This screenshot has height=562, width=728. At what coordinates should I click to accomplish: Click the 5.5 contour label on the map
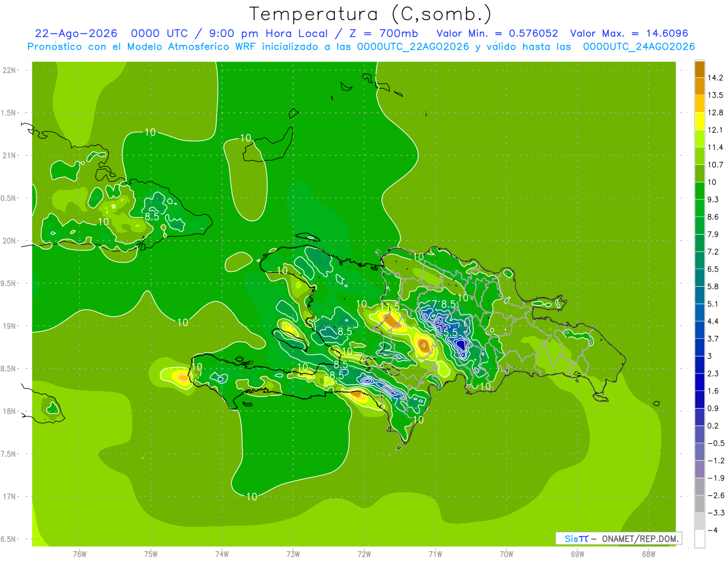pyautogui.click(x=450, y=333)
